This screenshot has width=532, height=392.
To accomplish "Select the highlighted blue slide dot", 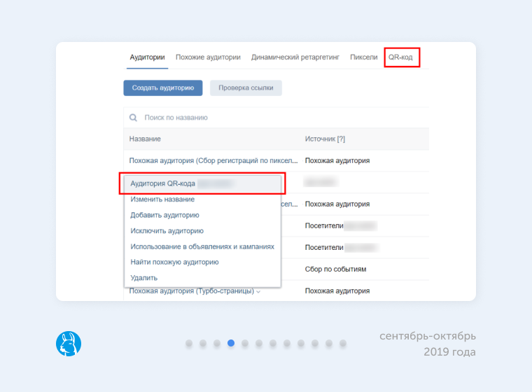I will [x=231, y=343].
